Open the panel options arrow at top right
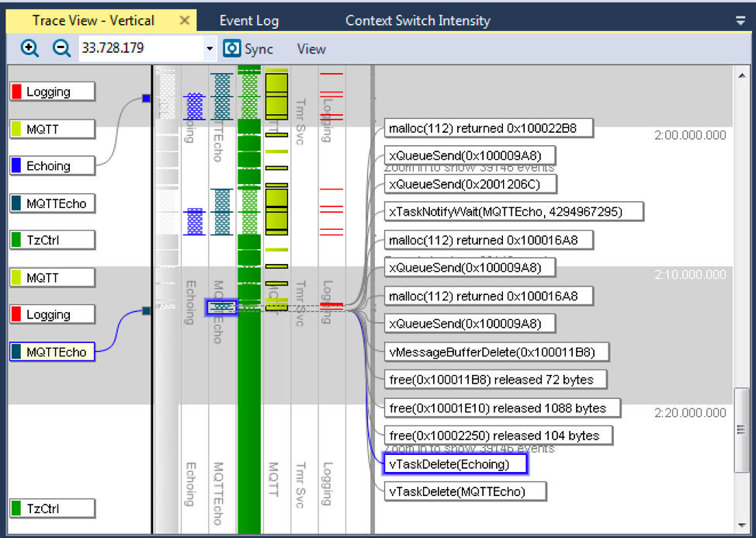 [740, 22]
